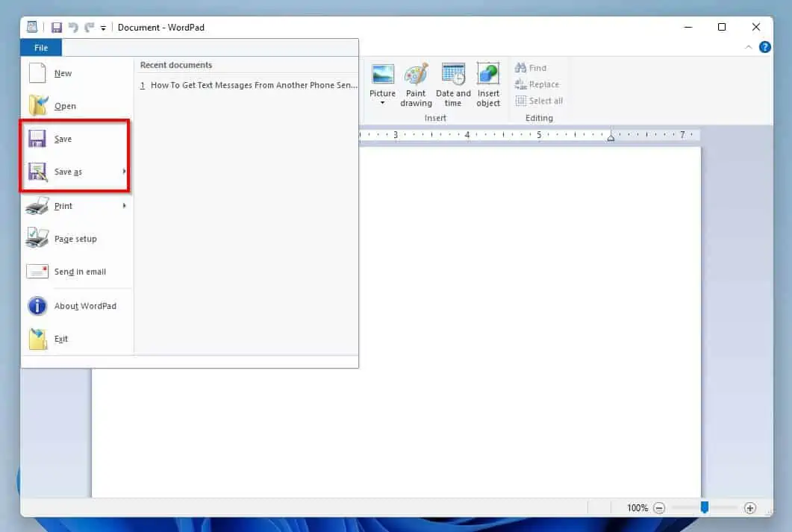Viewport: 792px width, 532px height.
Task: Click Replace in the Editing group
Action: [537, 84]
